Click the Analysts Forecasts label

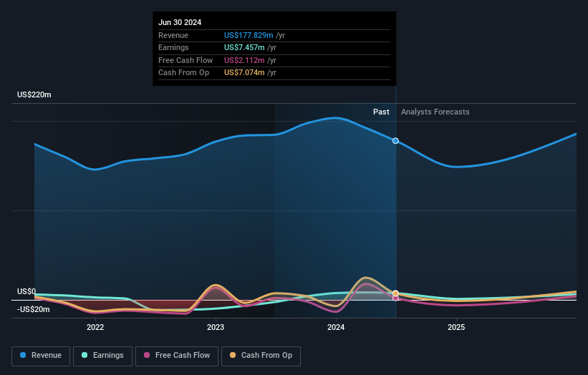tap(435, 112)
